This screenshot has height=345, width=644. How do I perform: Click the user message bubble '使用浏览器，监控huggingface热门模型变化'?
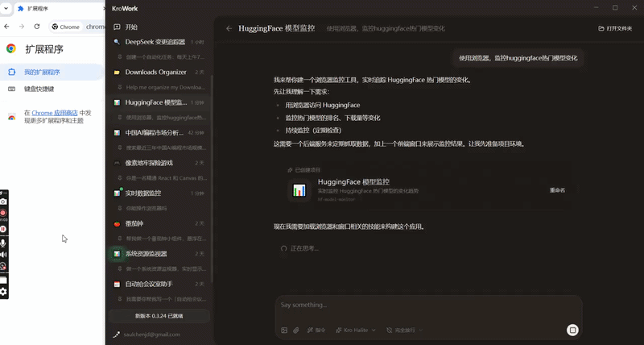518,58
